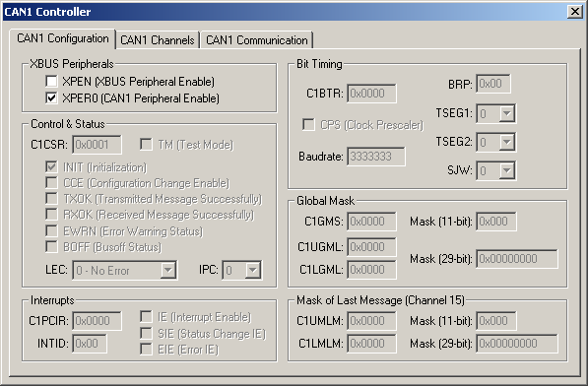Screen dimensions: 588x386
Task: Click the Control & Status group label
Action: pos(68,124)
